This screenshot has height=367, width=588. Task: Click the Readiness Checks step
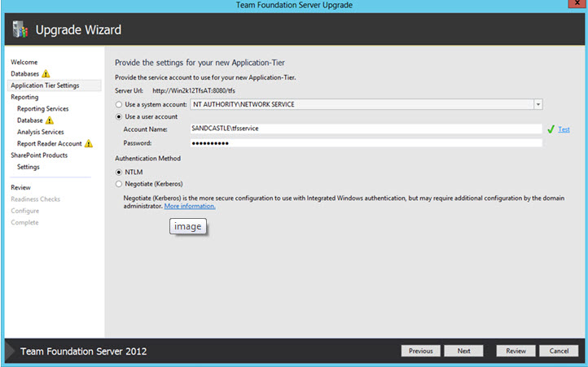pos(35,199)
